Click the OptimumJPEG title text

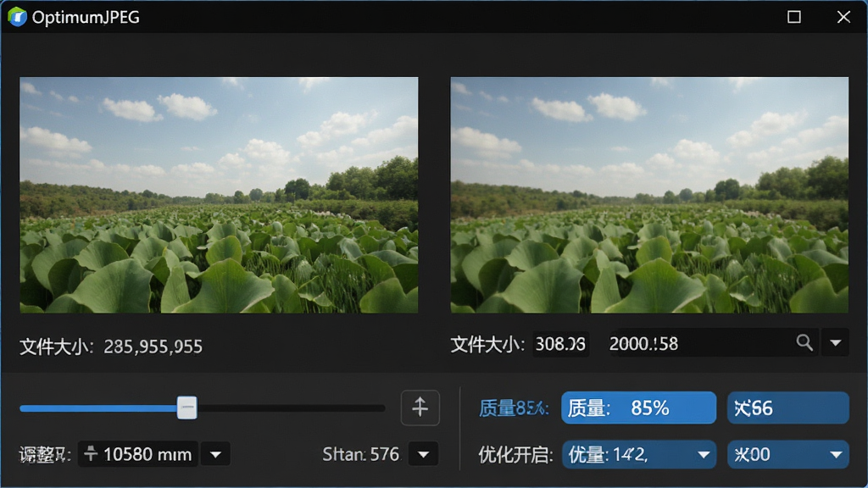tap(86, 17)
